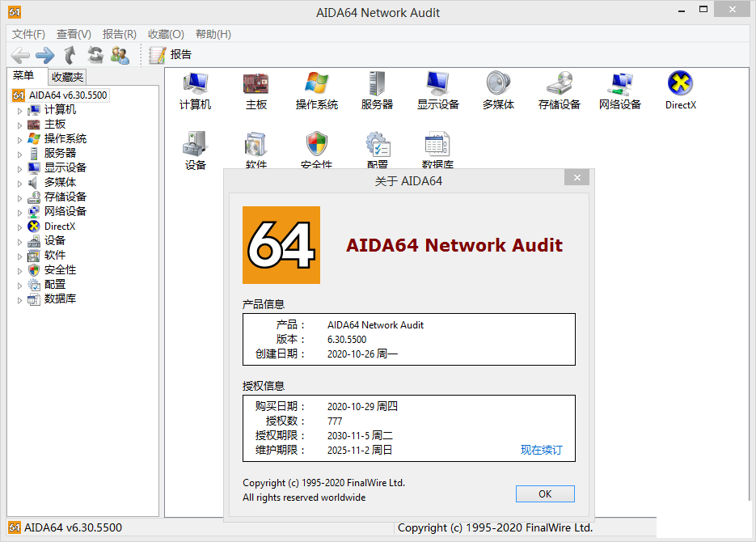Select 软件 in the left tree
Screen dimensions: 756x542
point(54,255)
